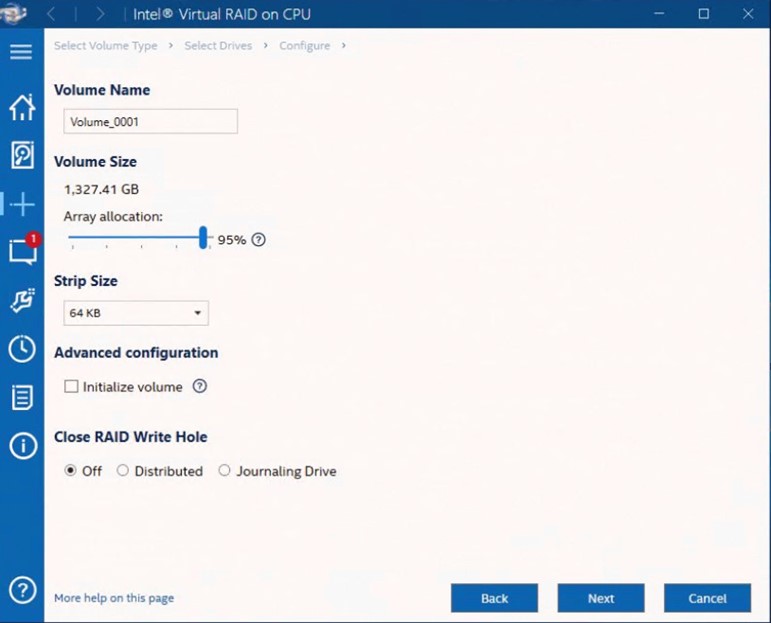Image resolution: width=771 pixels, height=623 pixels.
Task: Open the help question mark sidebar icon
Action: tap(23, 590)
